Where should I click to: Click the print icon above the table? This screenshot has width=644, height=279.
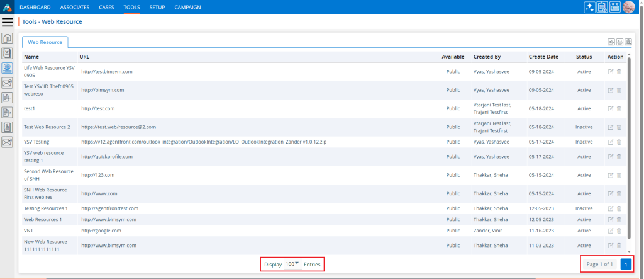tap(619, 42)
